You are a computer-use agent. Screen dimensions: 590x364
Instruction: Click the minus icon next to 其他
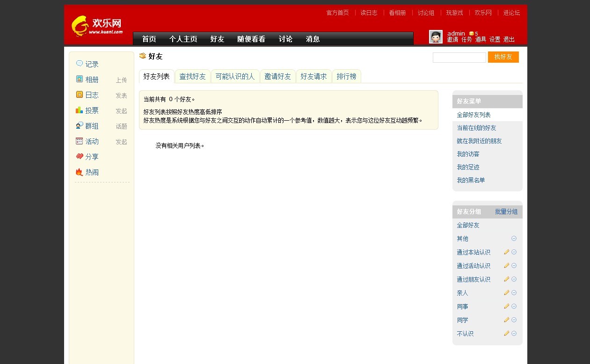pos(514,238)
